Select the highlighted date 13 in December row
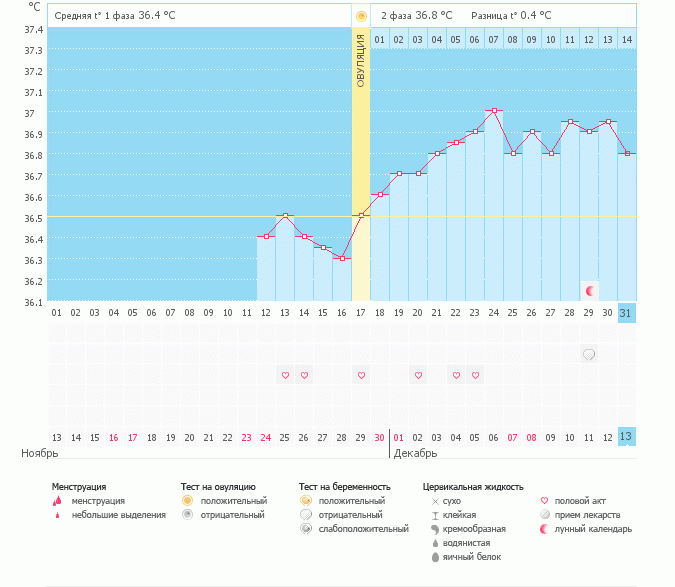The width and height of the screenshot is (675, 587). coord(627,437)
